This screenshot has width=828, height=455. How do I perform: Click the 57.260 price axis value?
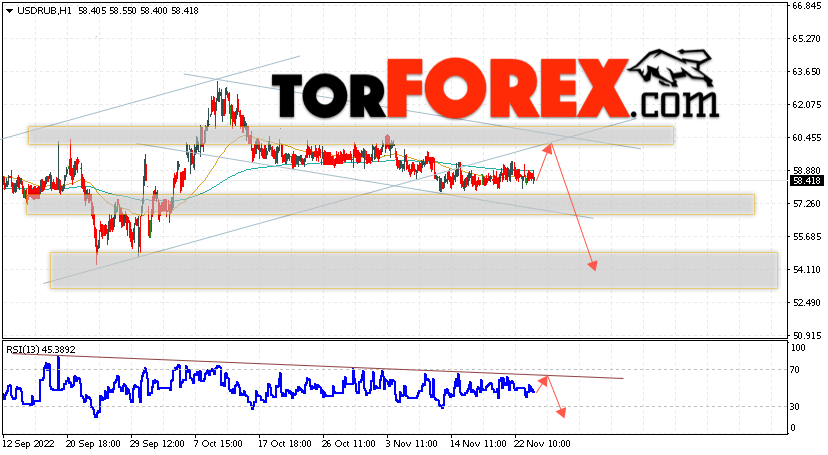coord(806,203)
